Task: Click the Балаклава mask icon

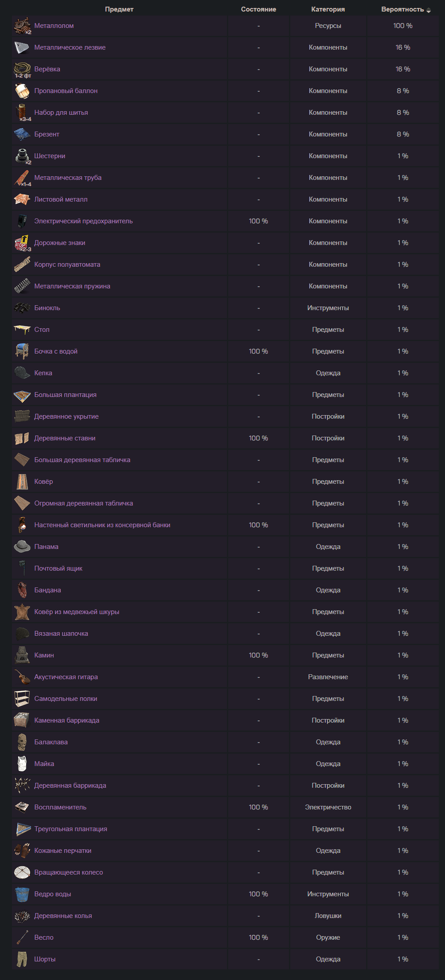Action: 22,742
